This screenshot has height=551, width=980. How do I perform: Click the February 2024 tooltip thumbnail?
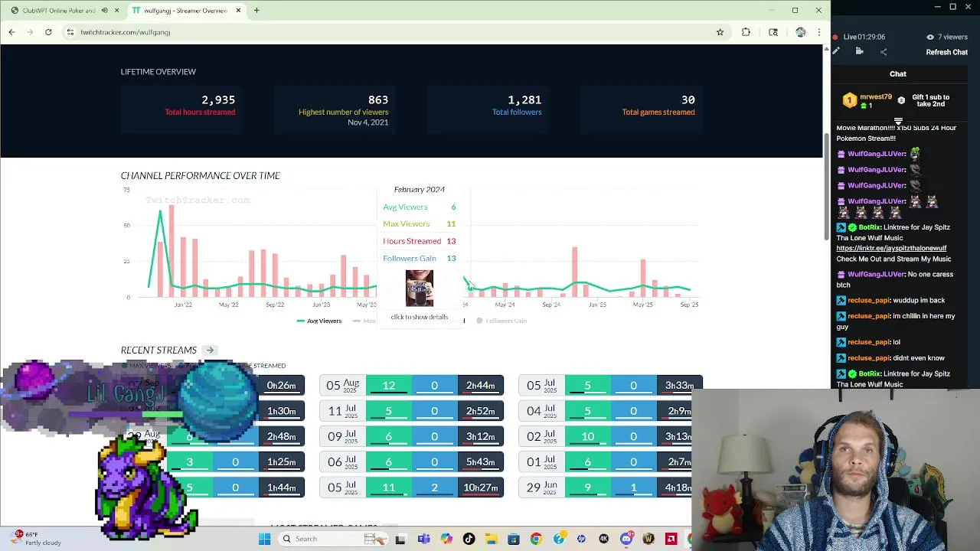pyautogui.click(x=420, y=289)
